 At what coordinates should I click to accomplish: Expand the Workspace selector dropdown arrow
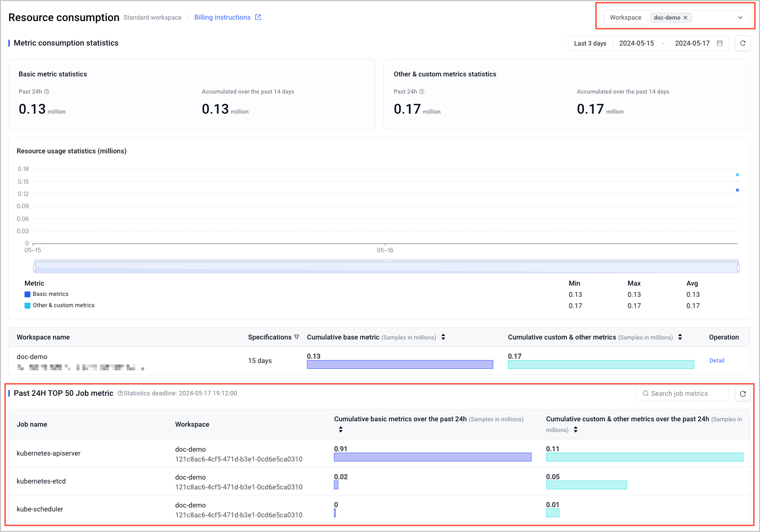(x=740, y=18)
